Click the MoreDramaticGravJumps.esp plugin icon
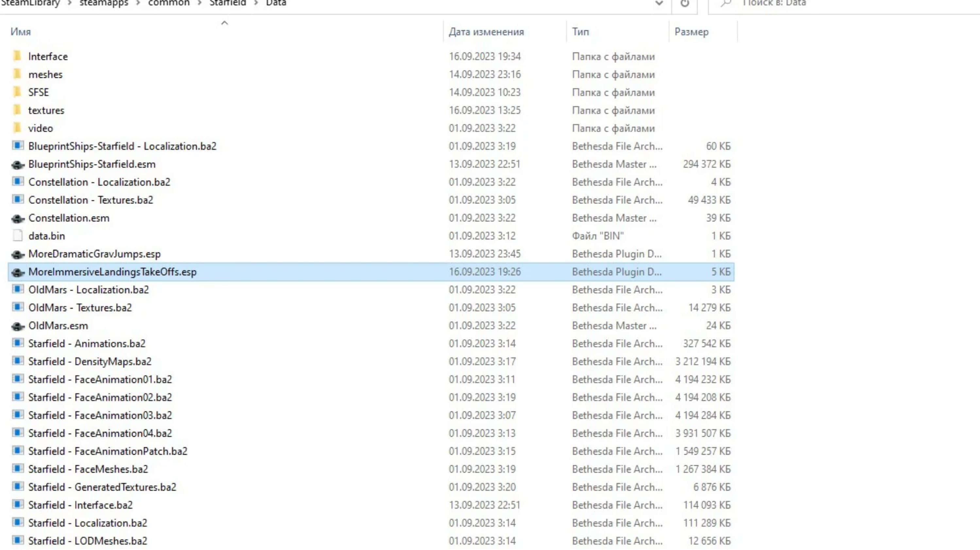The height and width of the screenshot is (550, 980). pyautogui.click(x=18, y=254)
